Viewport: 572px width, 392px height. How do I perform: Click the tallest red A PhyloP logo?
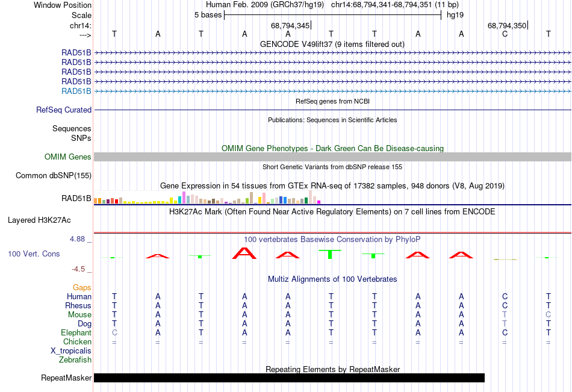coord(244,254)
